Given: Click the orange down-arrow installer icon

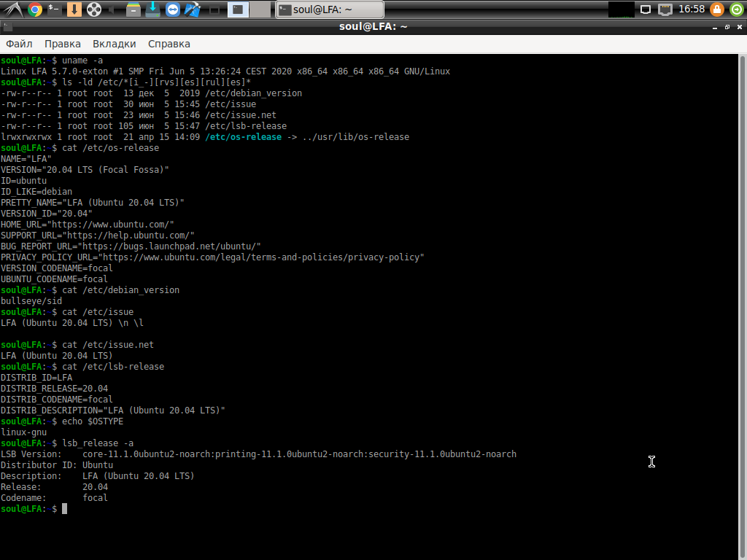Looking at the screenshot, I should pos(74,9).
